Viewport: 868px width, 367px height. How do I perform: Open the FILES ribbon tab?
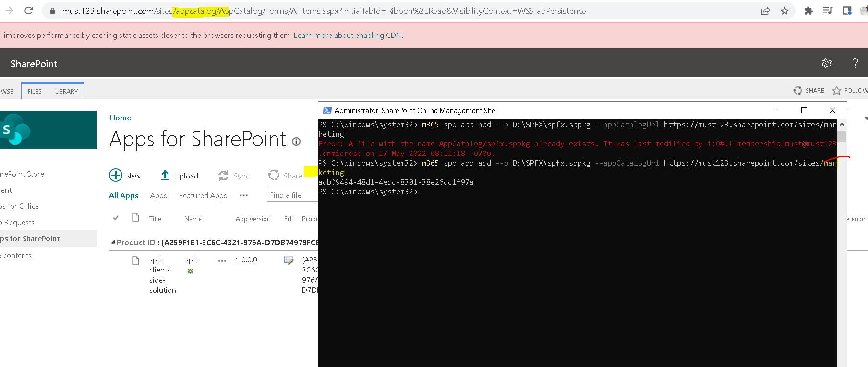pyautogui.click(x=35, y=91)
